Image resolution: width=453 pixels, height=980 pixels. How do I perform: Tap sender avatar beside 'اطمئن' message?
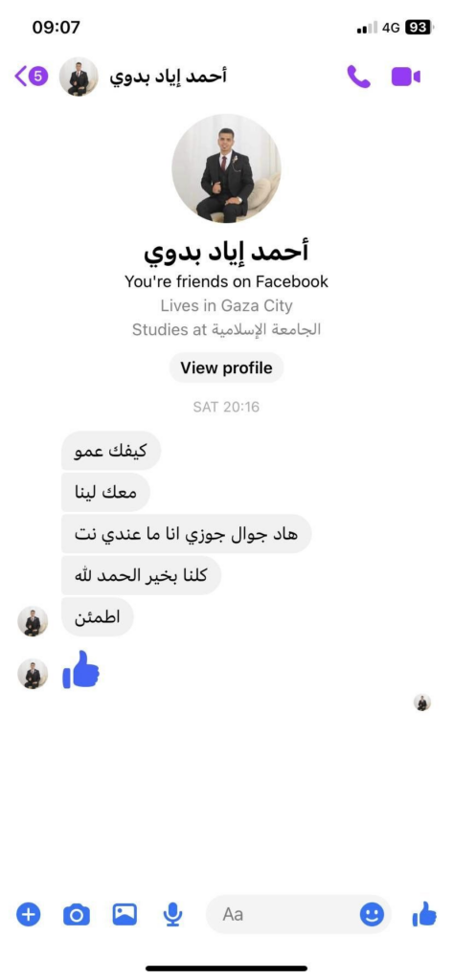click(33, 621)
